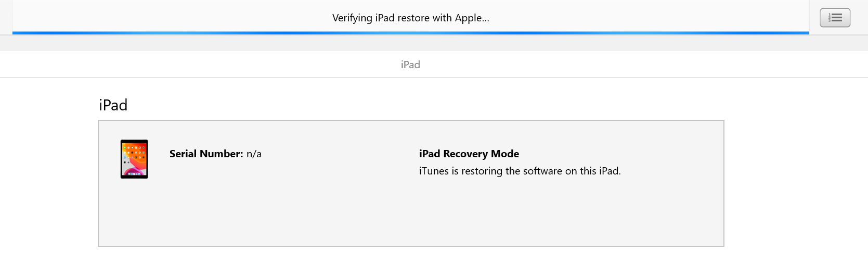The height and width of the screenshot is (276, 868).
Task: Click the iPad device thumbnail image
Action: point(134,159)
